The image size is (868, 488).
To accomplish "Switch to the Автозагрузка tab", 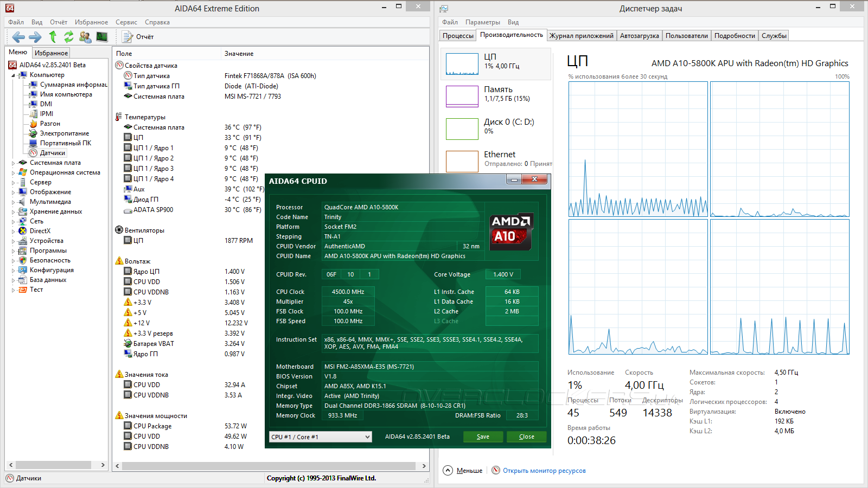I will tap(640, 36).
